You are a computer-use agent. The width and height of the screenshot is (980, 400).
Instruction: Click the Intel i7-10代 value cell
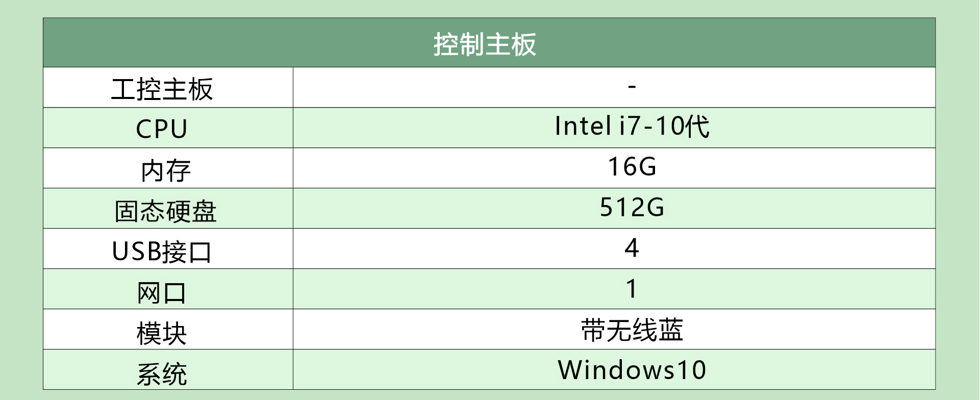tap(632, 126)
